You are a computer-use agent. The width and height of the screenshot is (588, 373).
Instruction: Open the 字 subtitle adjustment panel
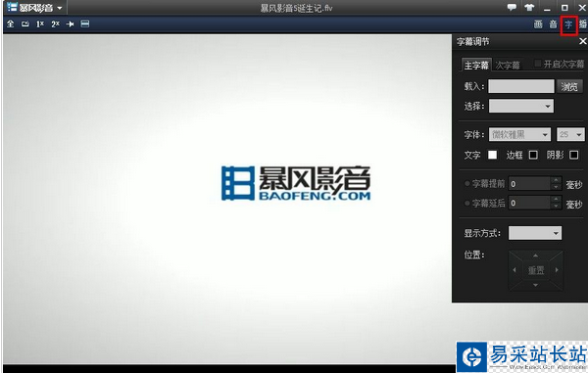[x=568, y=24]
